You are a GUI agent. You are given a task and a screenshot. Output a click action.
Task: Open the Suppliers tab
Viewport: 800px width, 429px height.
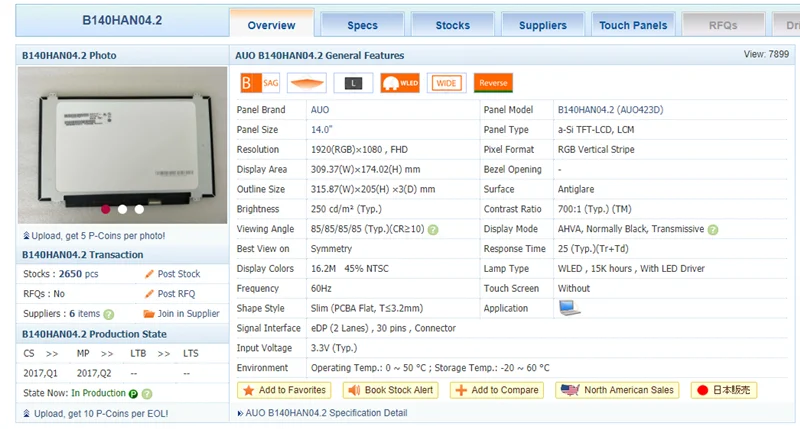pos(543,25)
